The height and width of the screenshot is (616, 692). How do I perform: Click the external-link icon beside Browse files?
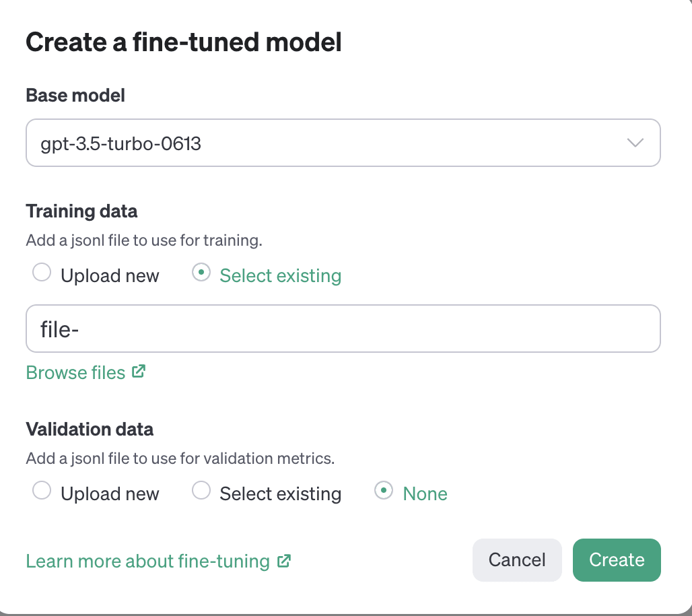pos(139,372)
